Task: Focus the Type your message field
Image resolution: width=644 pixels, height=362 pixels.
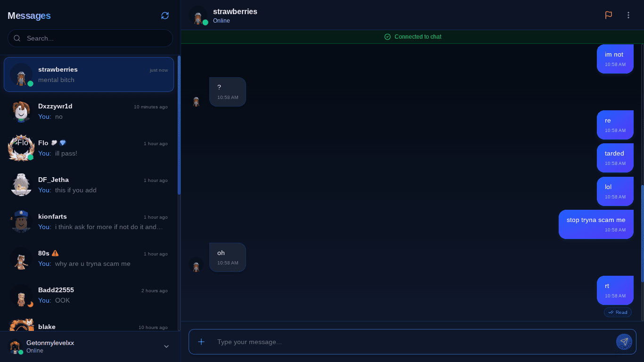Action: click(413, 342)
